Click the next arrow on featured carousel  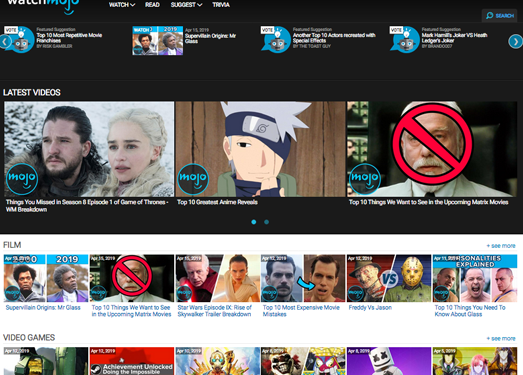click(515, 42)
